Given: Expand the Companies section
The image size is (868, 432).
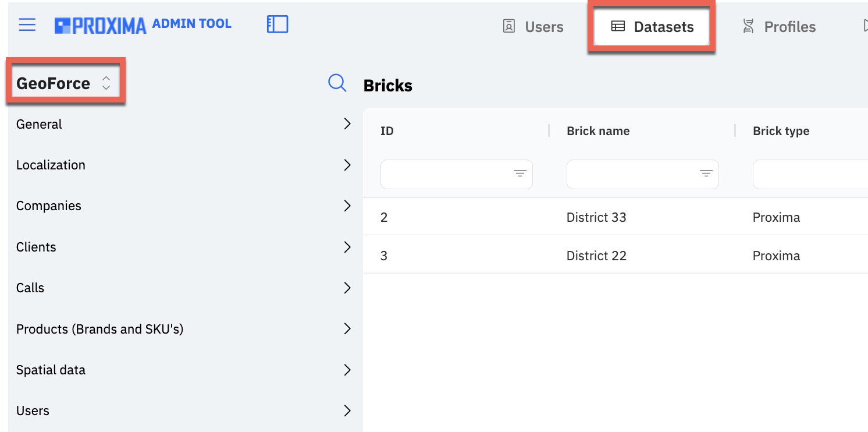Looking at the screenshot, I should click(x=185, y=206).
